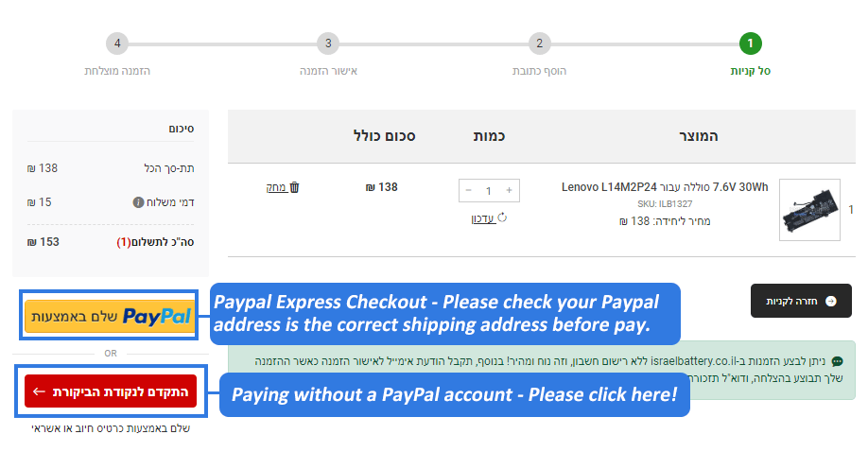Click the black back to shopping button
Viewport: 868px width, 452px height.
click(801, 301)
